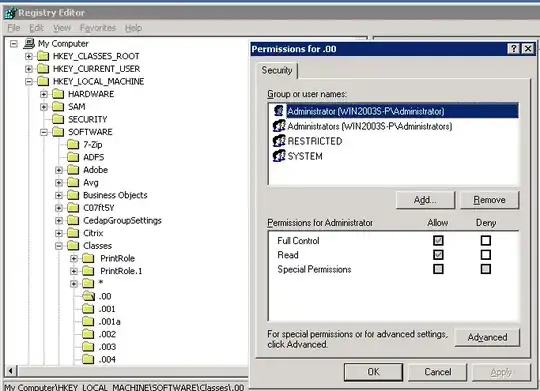Viewport: 540px width, 391px height.
Task: Click the SECURITY folder icon
Action: point(58,119)
